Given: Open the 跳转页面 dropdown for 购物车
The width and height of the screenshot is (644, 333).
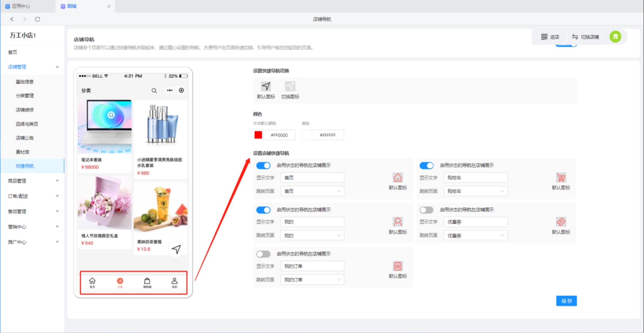Looking at the screenshot, I should click(475, 191).
